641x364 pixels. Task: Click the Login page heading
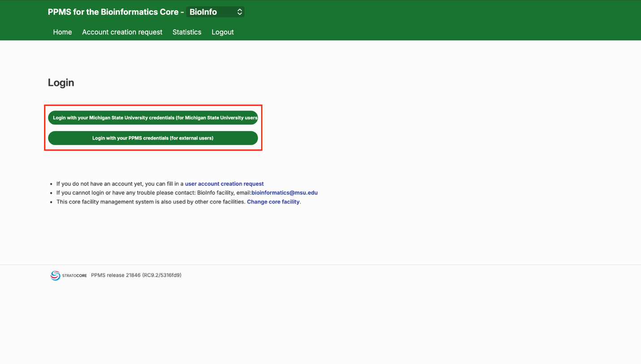pos(61,83)
